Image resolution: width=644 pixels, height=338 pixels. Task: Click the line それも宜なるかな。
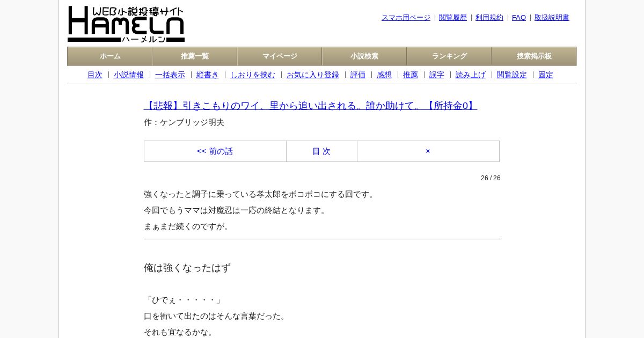pos(180,332)
